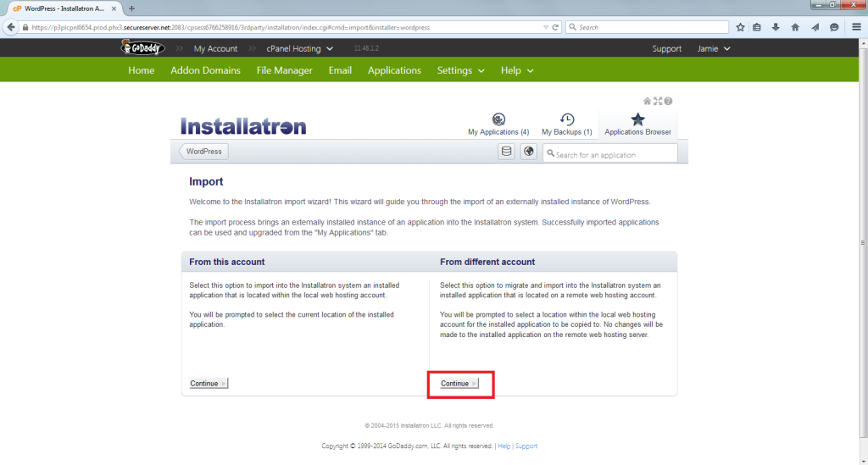Open the browser hamburger menu
The height and width of the screenshot is (465, 868).
point(856,27)
